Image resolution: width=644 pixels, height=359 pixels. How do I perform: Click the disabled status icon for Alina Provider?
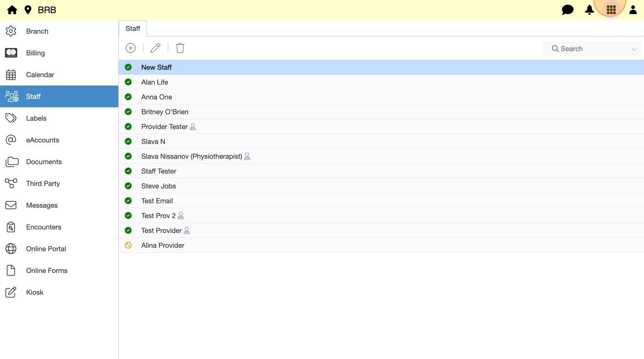[x=128, y=245]
